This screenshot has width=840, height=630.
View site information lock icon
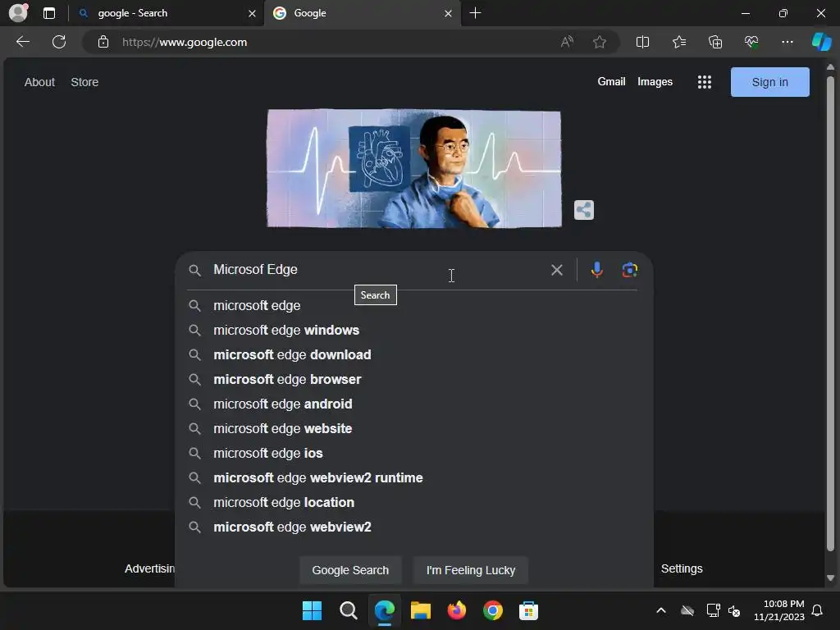[103, 42]
